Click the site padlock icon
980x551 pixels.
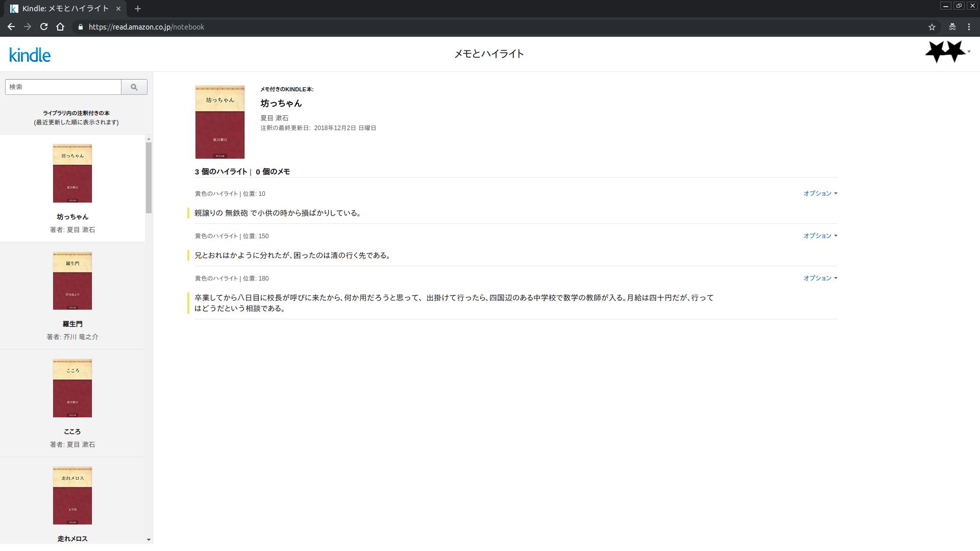81,27
